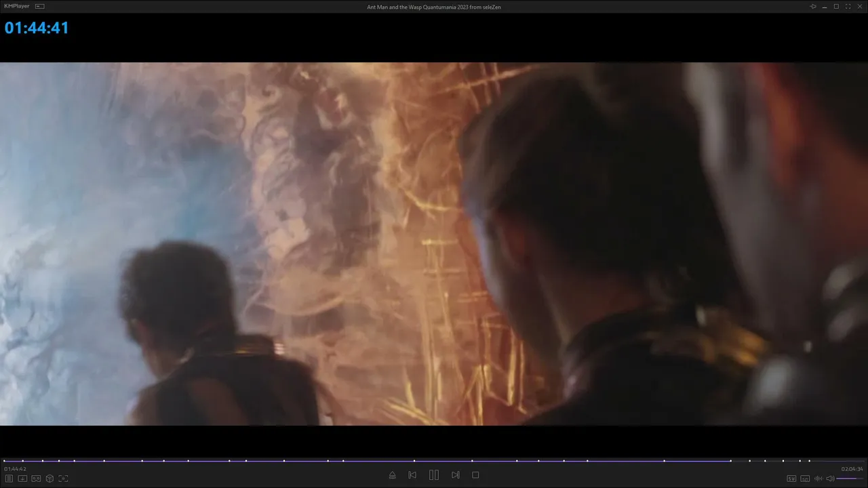Click the elapsed time 01:44:42 label
868x488 pixels.
15,469
